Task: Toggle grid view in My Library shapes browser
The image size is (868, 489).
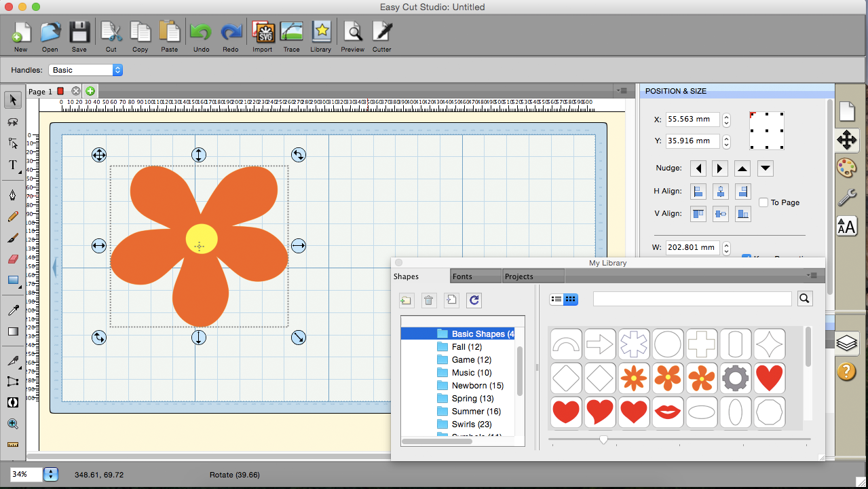Action: pos(569,299)
